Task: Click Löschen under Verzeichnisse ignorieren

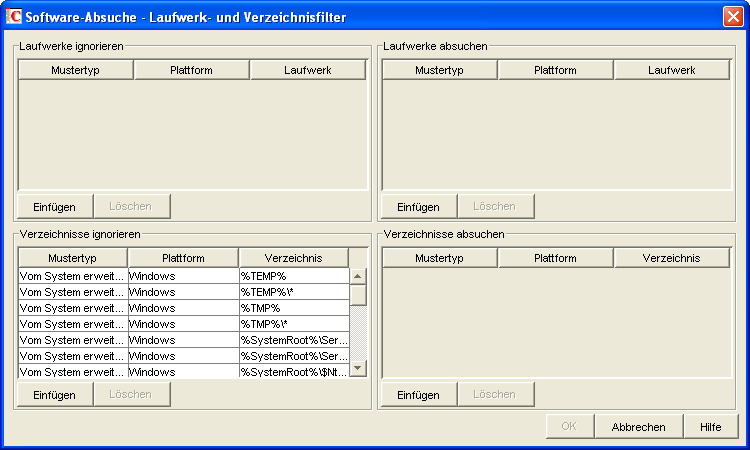Action: pyautogui.click(x=132, y=395)
